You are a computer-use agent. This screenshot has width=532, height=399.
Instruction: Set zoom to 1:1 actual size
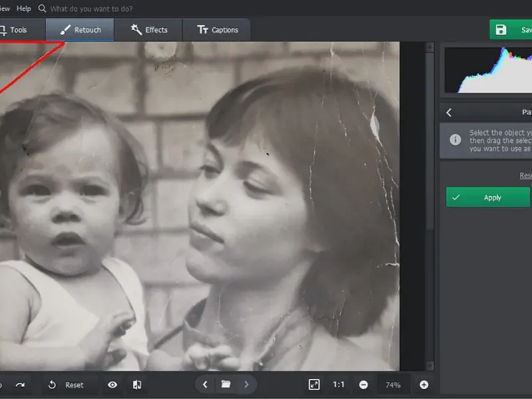pyautogui.click(x=338, y=384)
